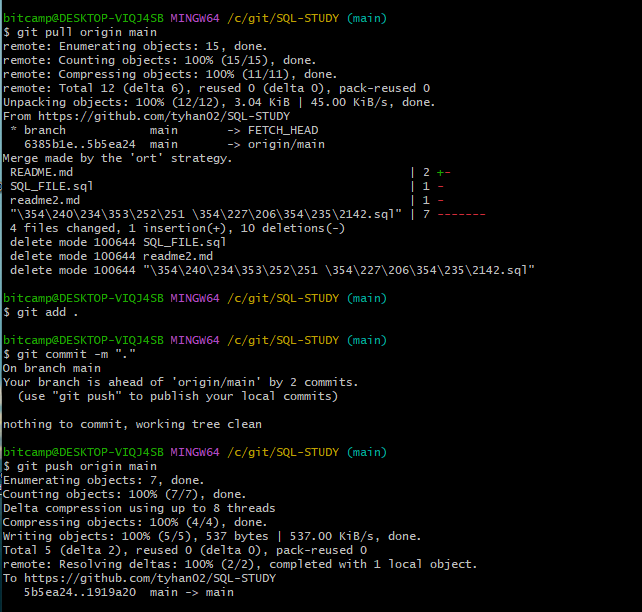Click the 'README.md' diffstat row
Image resolution: width=642 pixels, height=612 pixels.
(x=230, y=172)
